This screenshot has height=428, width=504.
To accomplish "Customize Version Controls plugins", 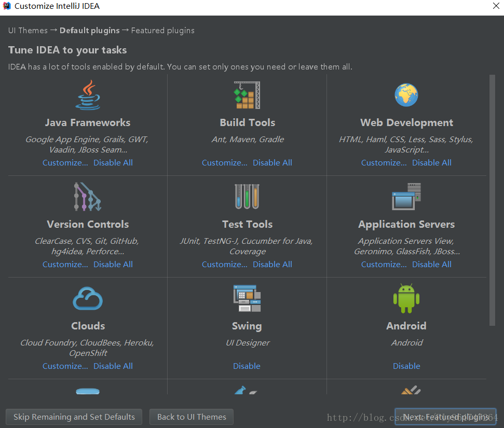I will coord(65,264).
